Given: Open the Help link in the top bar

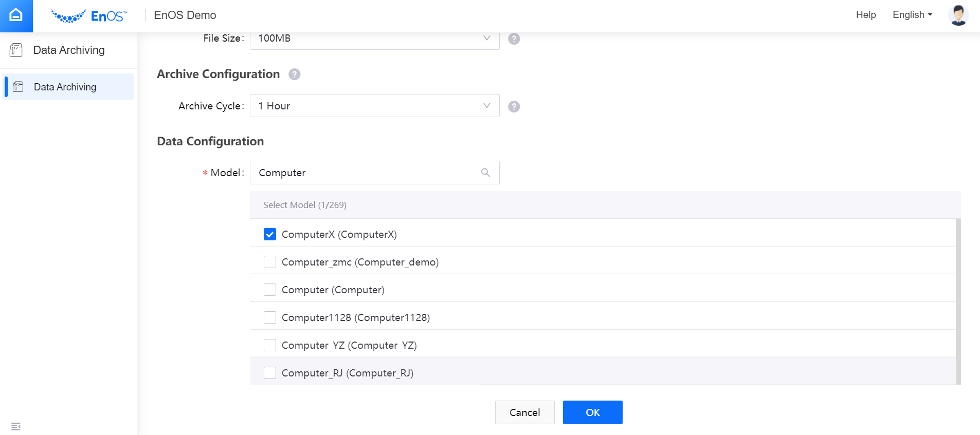Looking at the screenshot, I should 866,15.
